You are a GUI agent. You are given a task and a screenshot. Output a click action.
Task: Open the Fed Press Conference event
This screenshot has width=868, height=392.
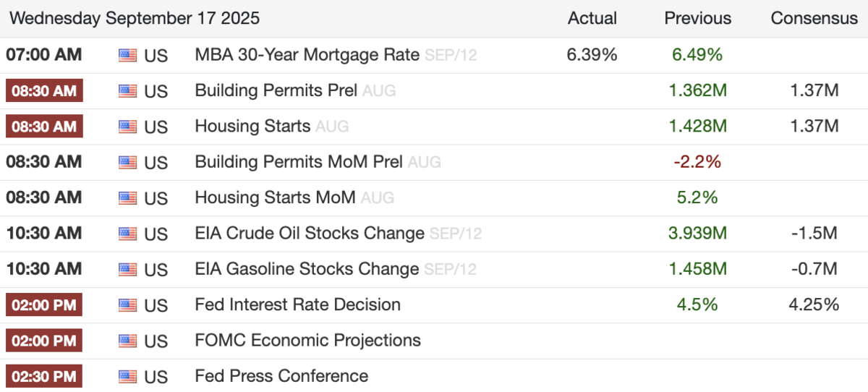281,376
